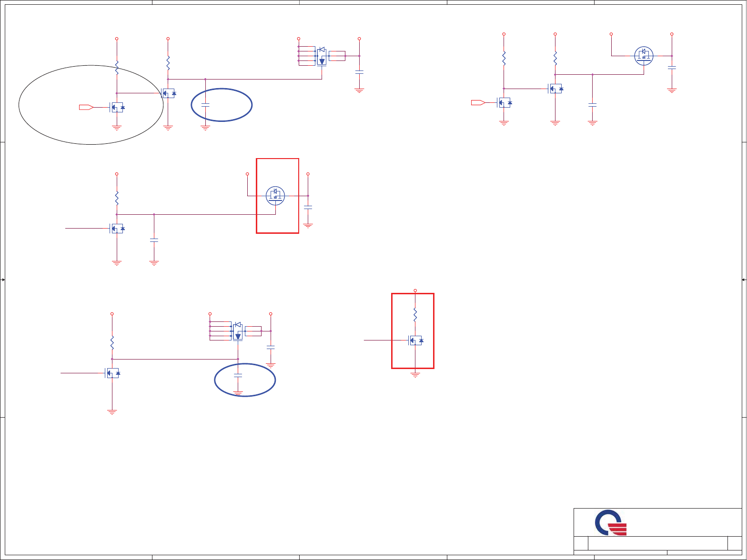The image size is (747, 560).
Task: Select the ground symbol inside the black ellipse
Action: [117, 127]
